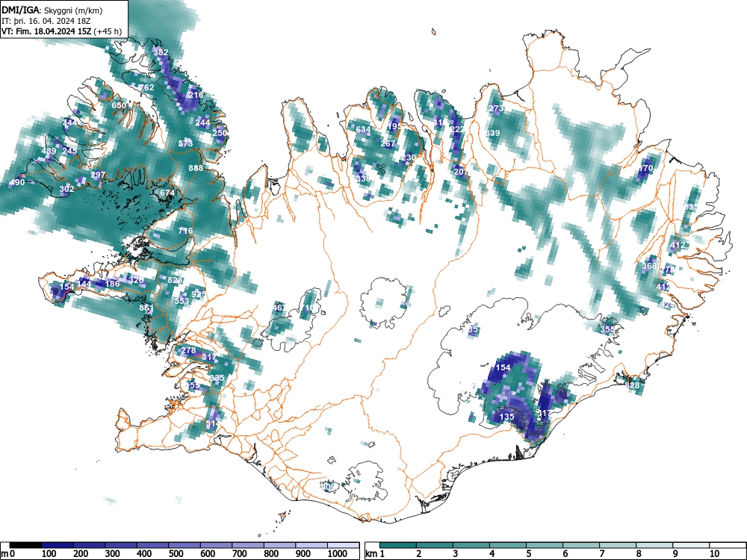This screenshot has width=747, height=560.
Task: Select the pale 9–10 km legend swatch
Action: [691, 545]
